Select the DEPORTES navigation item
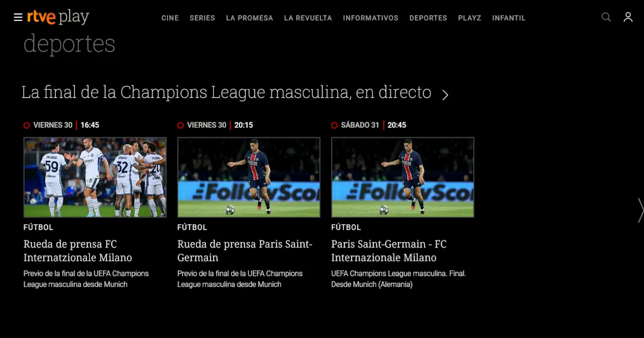 click(428, 18)
